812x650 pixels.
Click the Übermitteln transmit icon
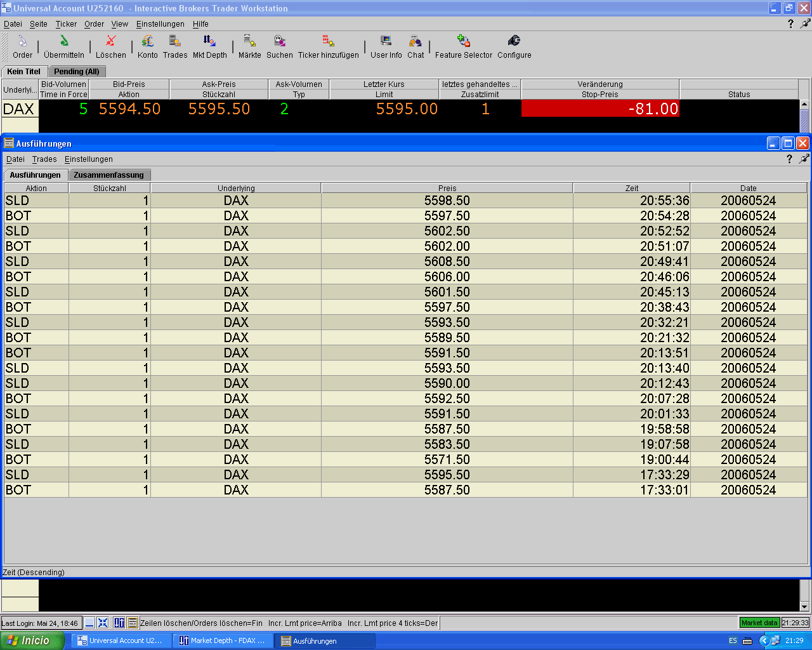[64, 42]
